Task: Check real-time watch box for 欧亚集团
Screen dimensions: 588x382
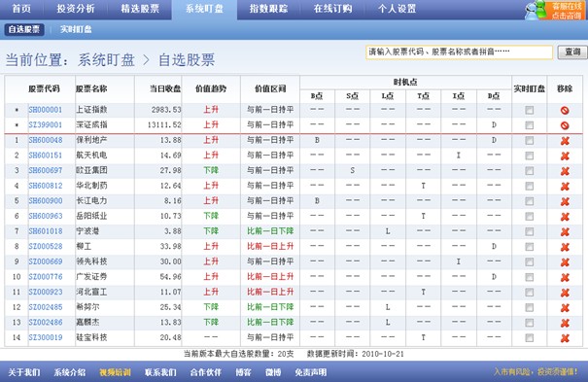Action: click(529, 171)
